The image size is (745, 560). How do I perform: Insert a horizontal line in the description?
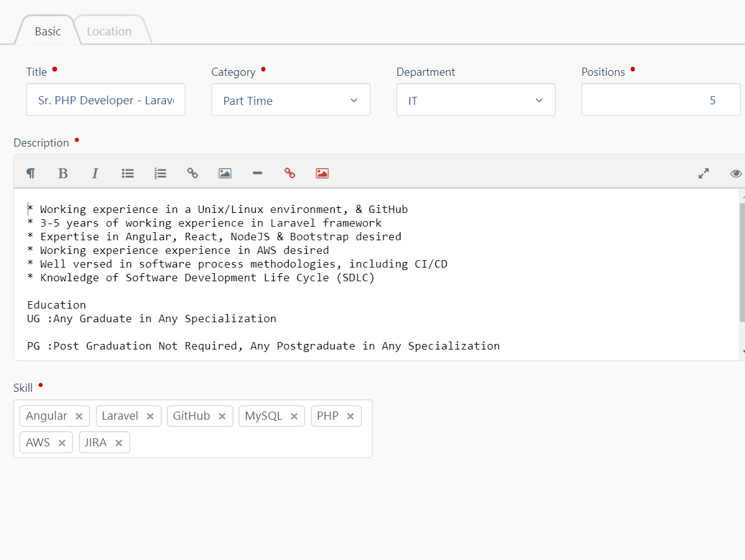click(258, 173)
